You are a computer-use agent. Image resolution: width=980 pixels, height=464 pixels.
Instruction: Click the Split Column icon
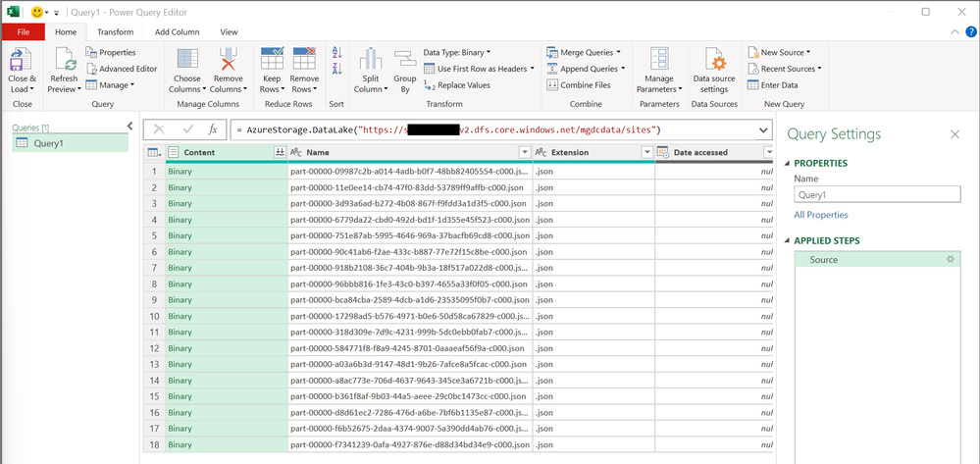pyautogui.click(x=371, y=60)
